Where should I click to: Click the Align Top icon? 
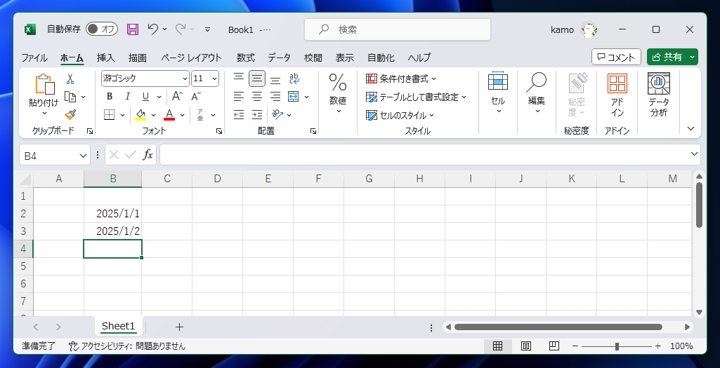click(239, 79)
